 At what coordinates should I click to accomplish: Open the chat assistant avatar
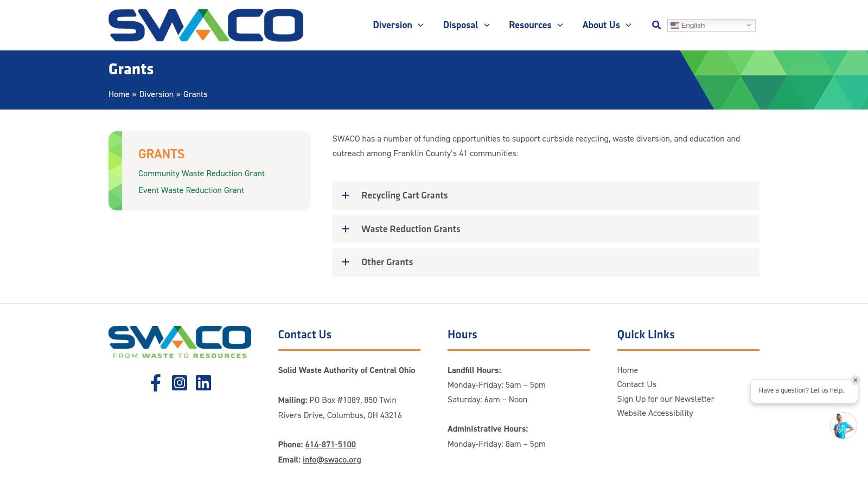pyautogui.click(x=843, y=426)
